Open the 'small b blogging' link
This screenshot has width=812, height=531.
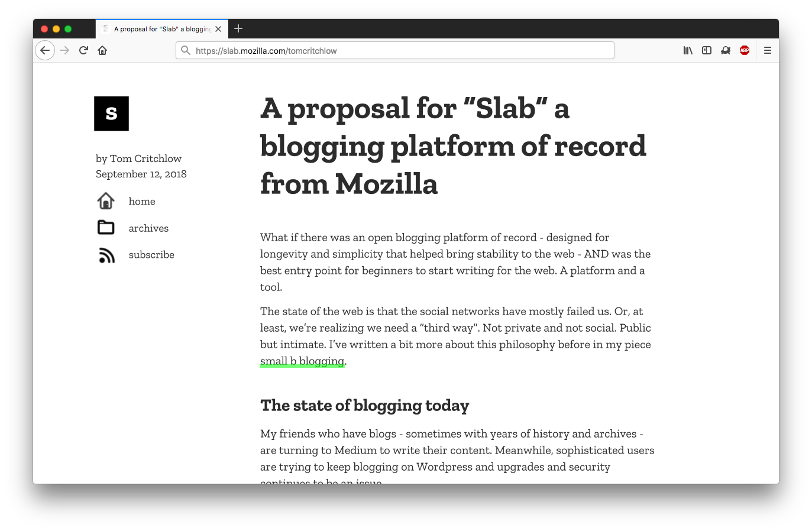click(x=302, y=361)
